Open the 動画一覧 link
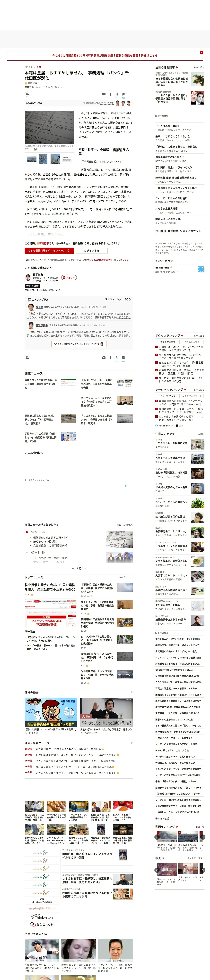Viewport: 210px width, 980px height. (x=200, y=827)
